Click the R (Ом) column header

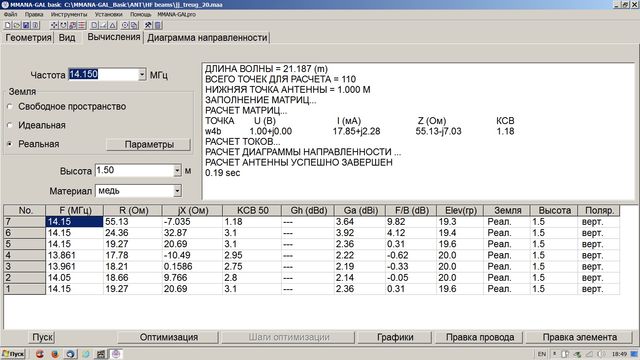click(x=133, y=211)
